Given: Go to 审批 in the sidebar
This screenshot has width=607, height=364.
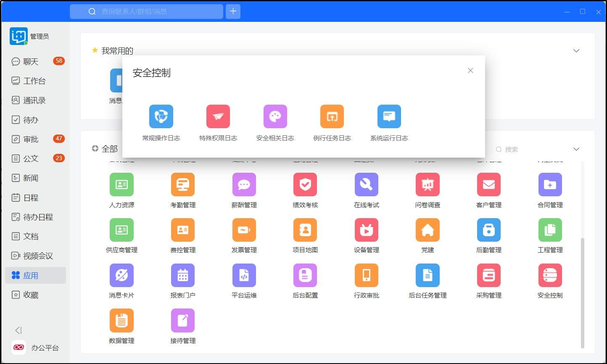Looking at the screenshot, I should pos(31,139).
